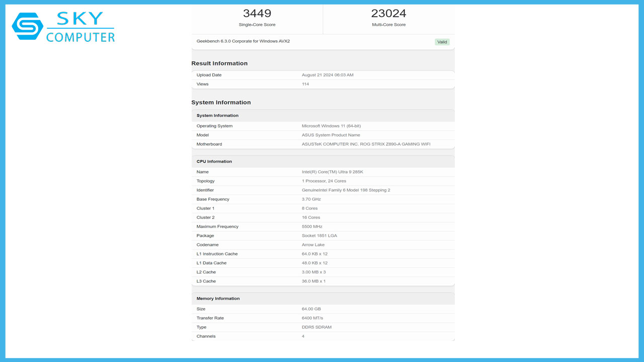Click the Views count of 114
The image size is (644, 362).
click(x=304, y=84)
